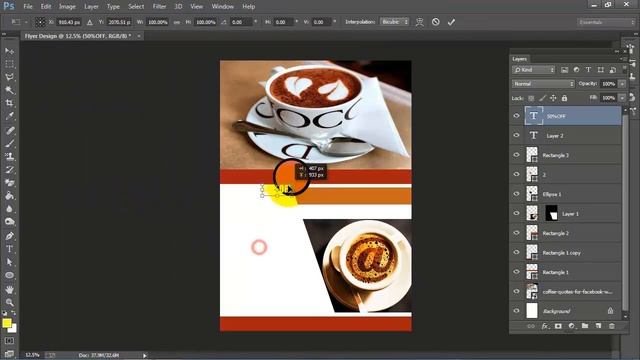Set the white background color swatch
Screen dimensions: 640x360
coord(14,329)
